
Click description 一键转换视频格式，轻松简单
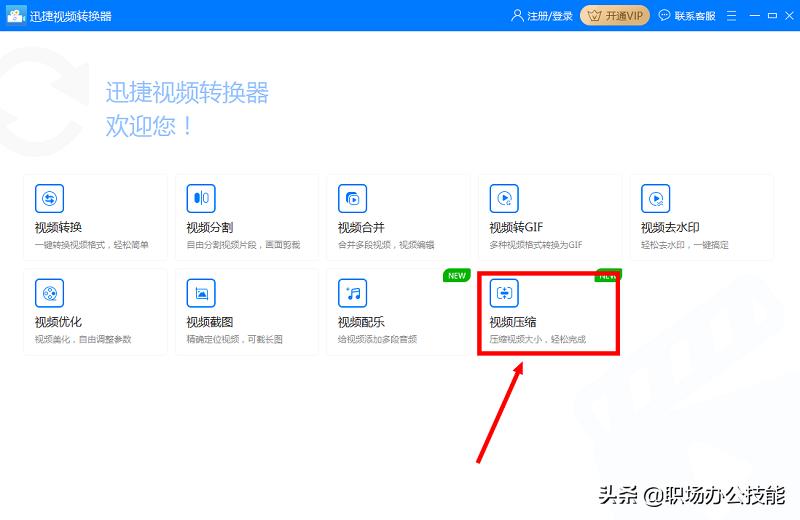click(x=91, y=245)
